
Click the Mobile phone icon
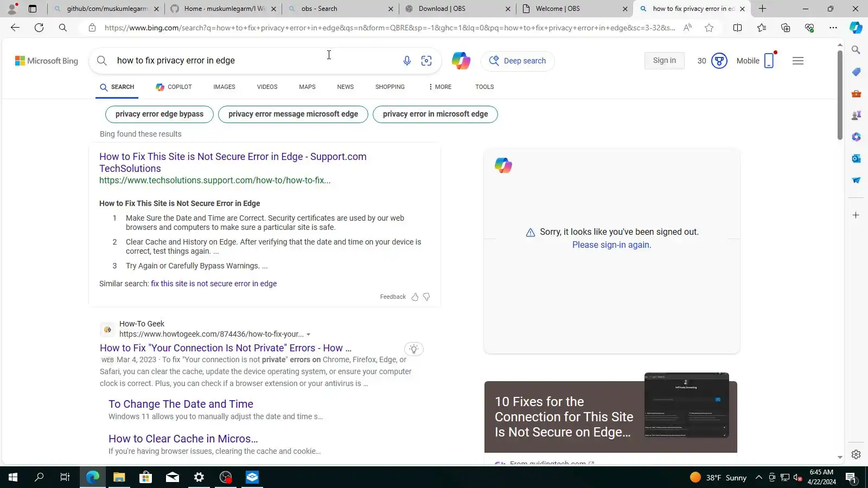click(769, 61)
